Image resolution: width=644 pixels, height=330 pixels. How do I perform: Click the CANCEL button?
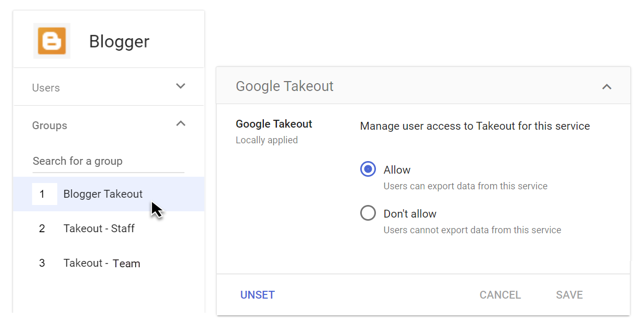[500, 295]
